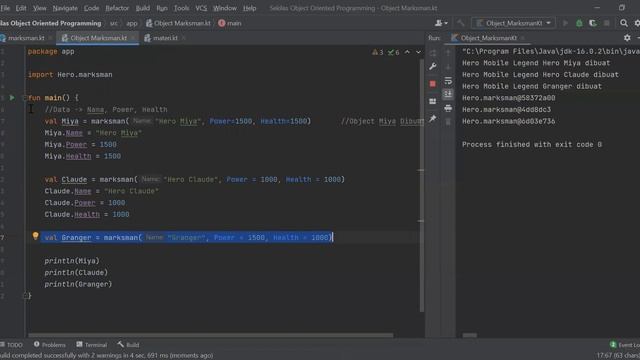640x360 pixels.
Task: Open the Build tool window
Action: click(x=129, y=345)
